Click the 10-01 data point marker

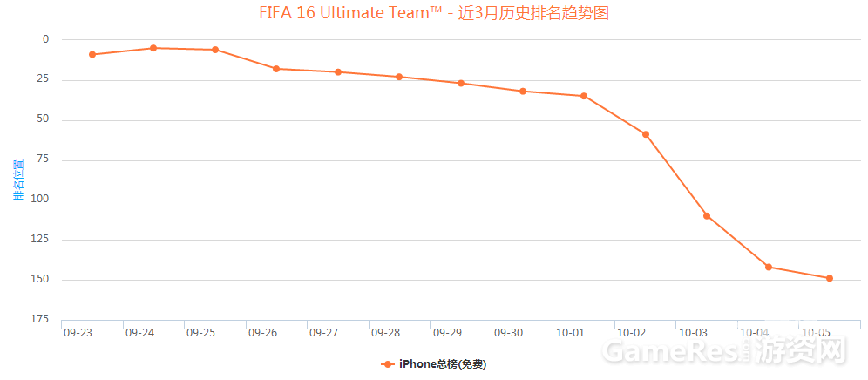[584, 96]
